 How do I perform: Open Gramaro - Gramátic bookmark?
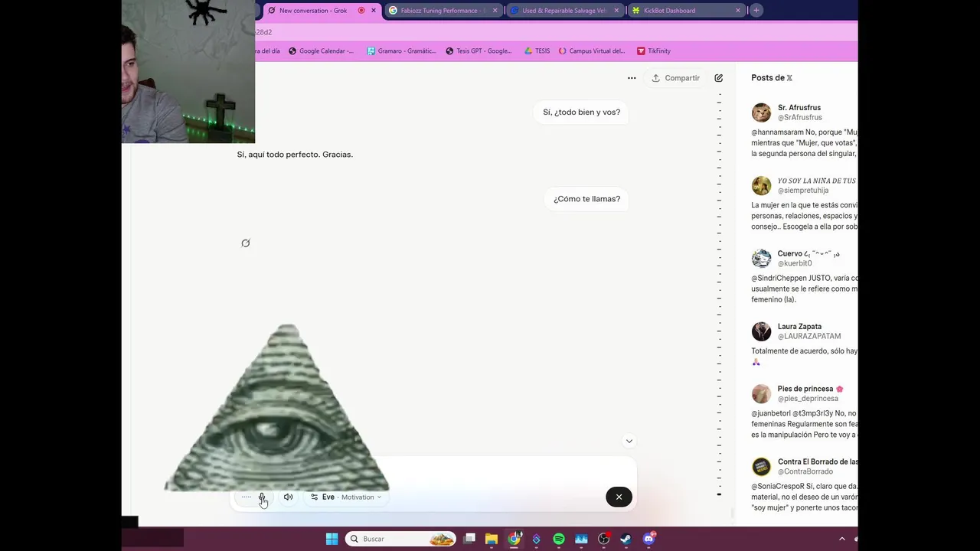click(x=401, y=51)
